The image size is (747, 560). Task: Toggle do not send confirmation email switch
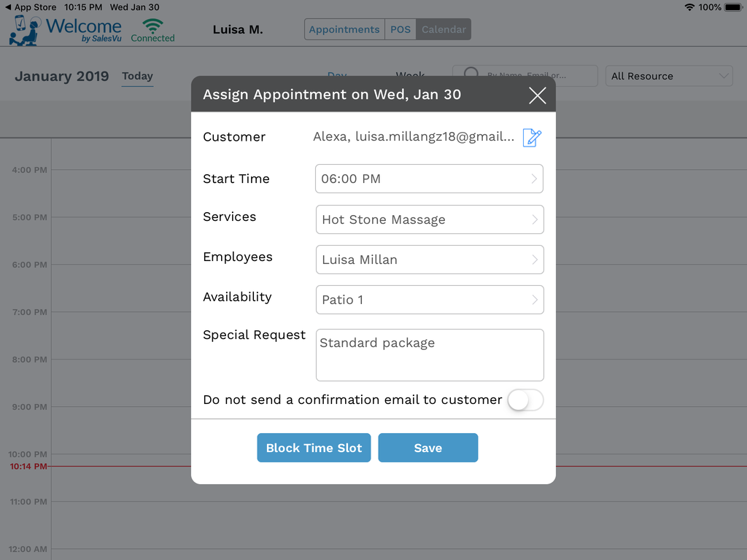coord(525,400)
